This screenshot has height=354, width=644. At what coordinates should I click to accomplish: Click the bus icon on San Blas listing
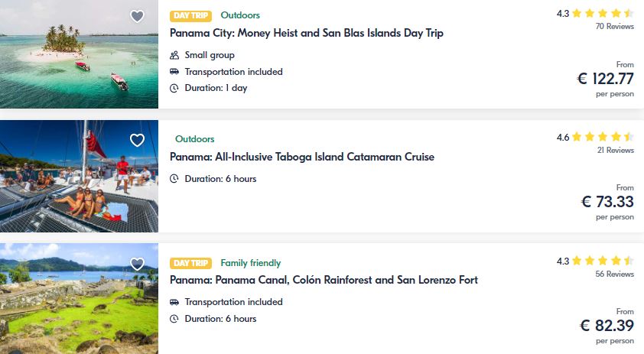pos(174,71)
